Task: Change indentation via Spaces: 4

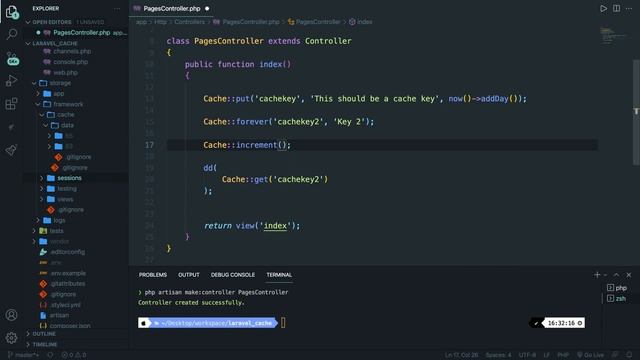Action: pyautogui.click(x=498, y=355)
